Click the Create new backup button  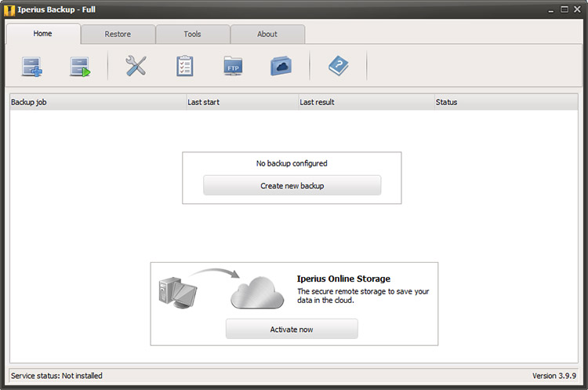point(292,185)
